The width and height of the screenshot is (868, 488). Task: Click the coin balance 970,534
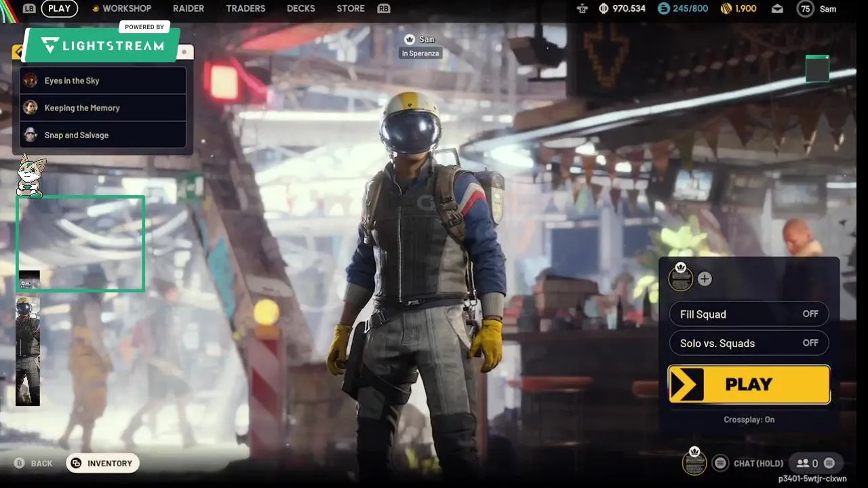click(x=622, y=9)
